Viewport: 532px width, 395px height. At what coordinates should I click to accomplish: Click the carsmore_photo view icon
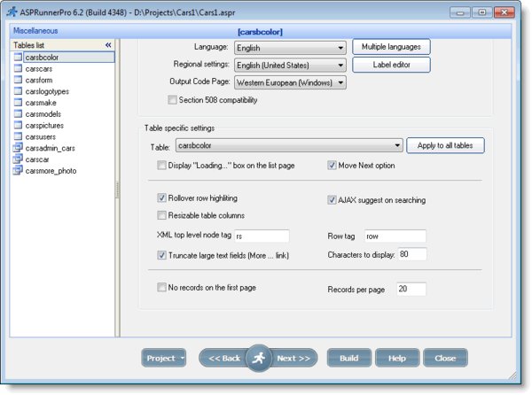coord(18,170)
